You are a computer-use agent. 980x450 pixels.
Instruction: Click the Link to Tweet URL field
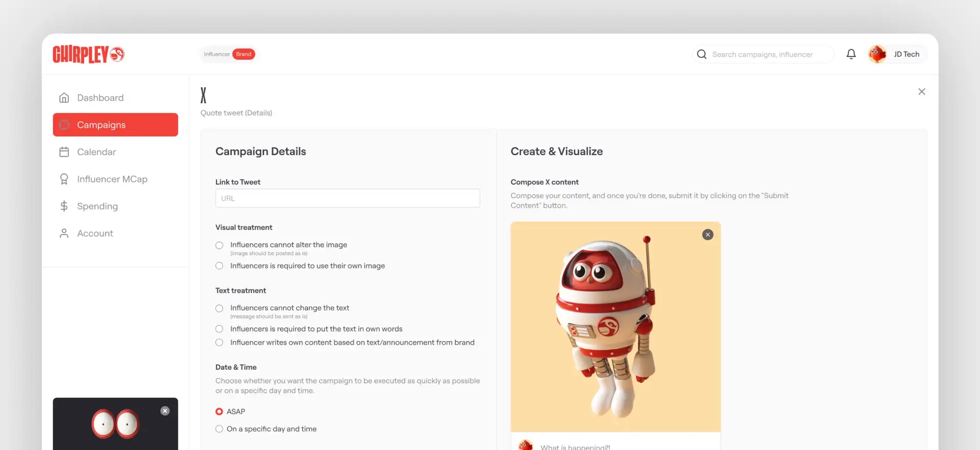tap(347, 198)
